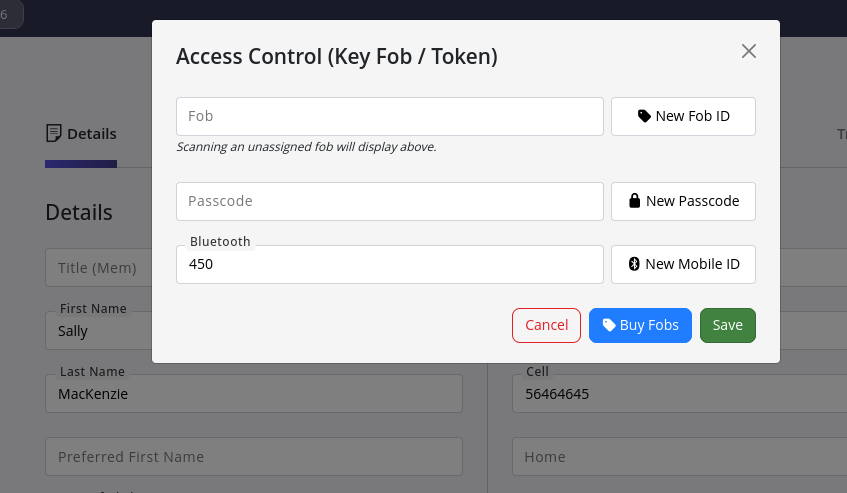Click the Fob input field

[390, 116]
